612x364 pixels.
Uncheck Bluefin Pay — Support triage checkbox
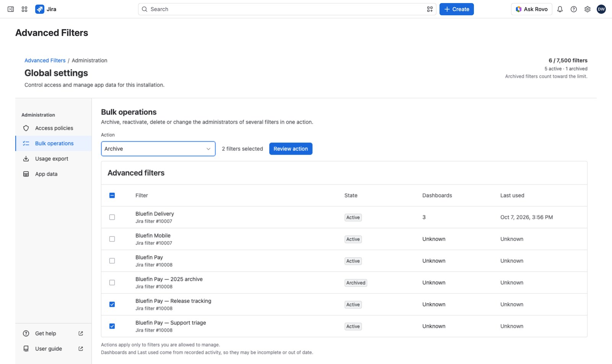[112, 326]
